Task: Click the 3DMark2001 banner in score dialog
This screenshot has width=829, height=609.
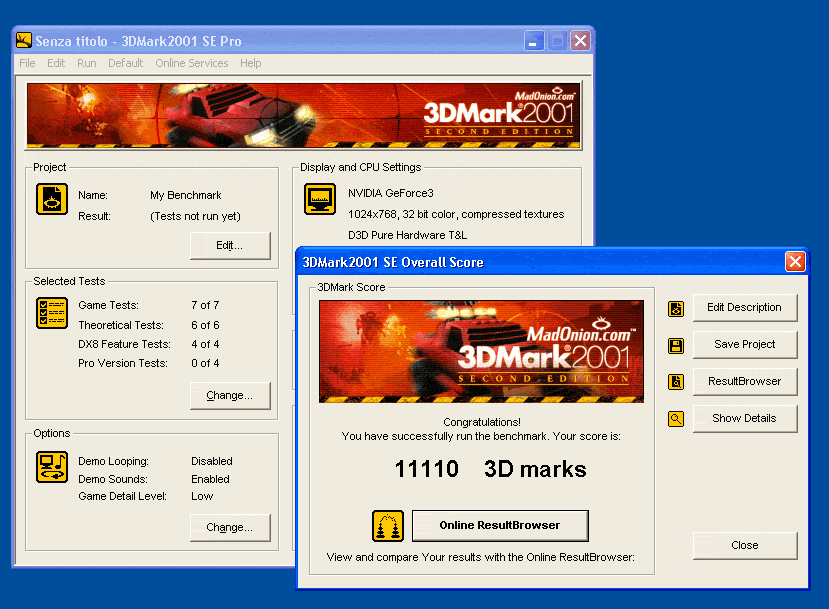Action: coord(475,351)
